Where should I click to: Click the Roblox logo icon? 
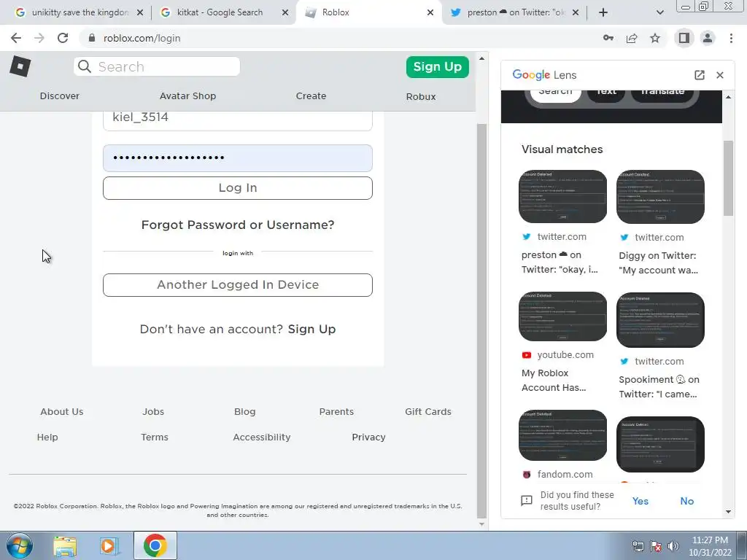pos(20,66)
